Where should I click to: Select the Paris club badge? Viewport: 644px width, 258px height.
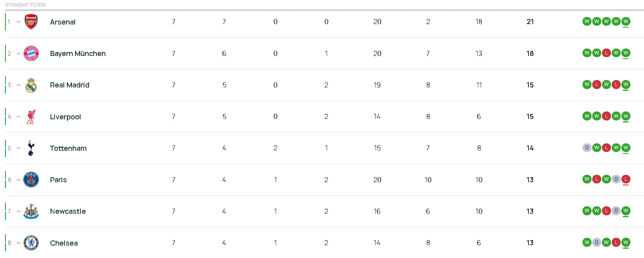(x=31, y=180)
